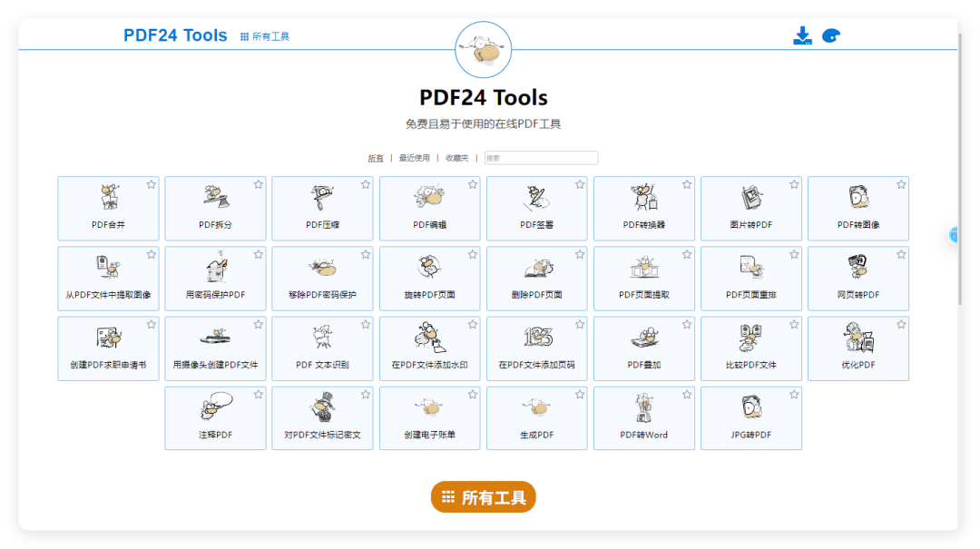Viewport: 980px width, 549px height.
Task: Open the 对PDF文件标记密文 tool tile
Action: [322, 418]
